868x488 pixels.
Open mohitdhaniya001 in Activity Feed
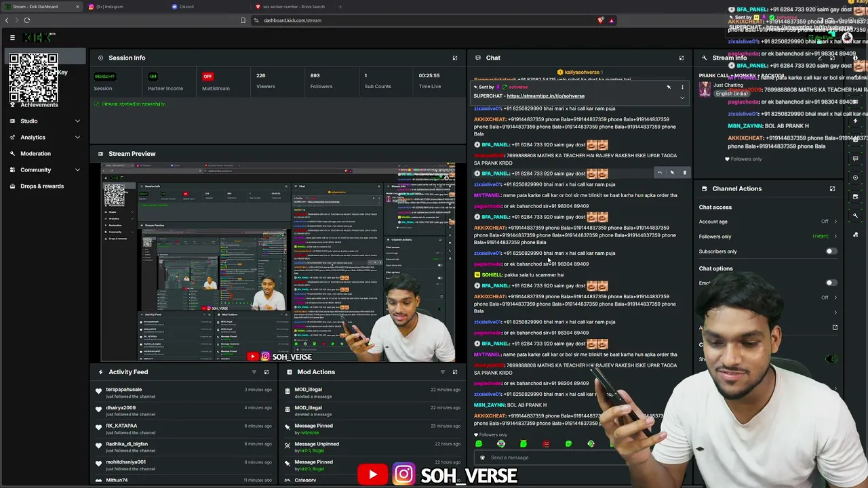point(125,462)
